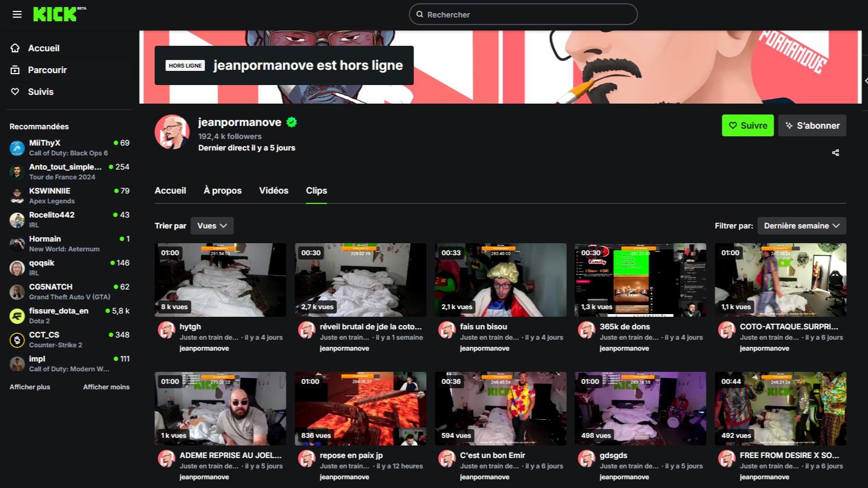Open the Trier par Vues dropdown
This screenshot has width=868, height=488.
coord(212,226)
